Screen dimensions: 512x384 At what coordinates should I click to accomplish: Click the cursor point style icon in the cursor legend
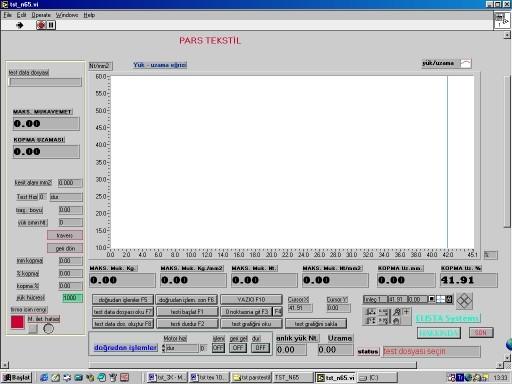coord(440,299)
